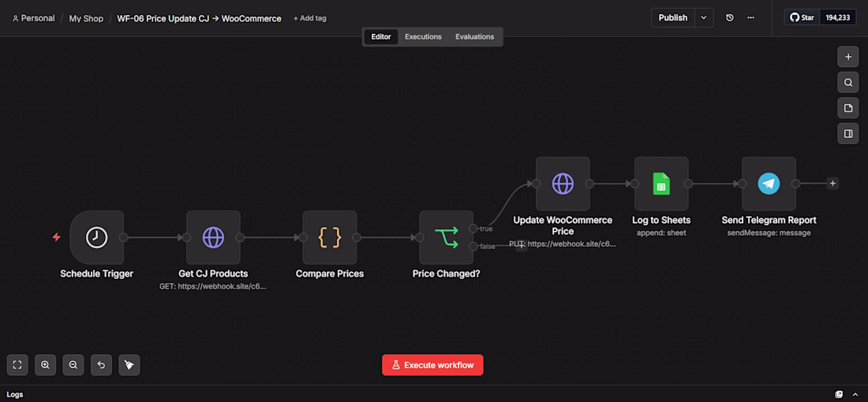This screenshot has height=402, width=868.
Task: Zoom in on the canvas
Action: [46, 365]
